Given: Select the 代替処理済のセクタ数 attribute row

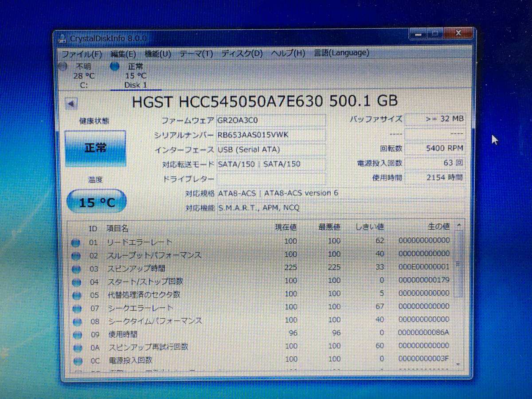Looking at the screenshot, I should pyautogui.click(x=262, y=294).
